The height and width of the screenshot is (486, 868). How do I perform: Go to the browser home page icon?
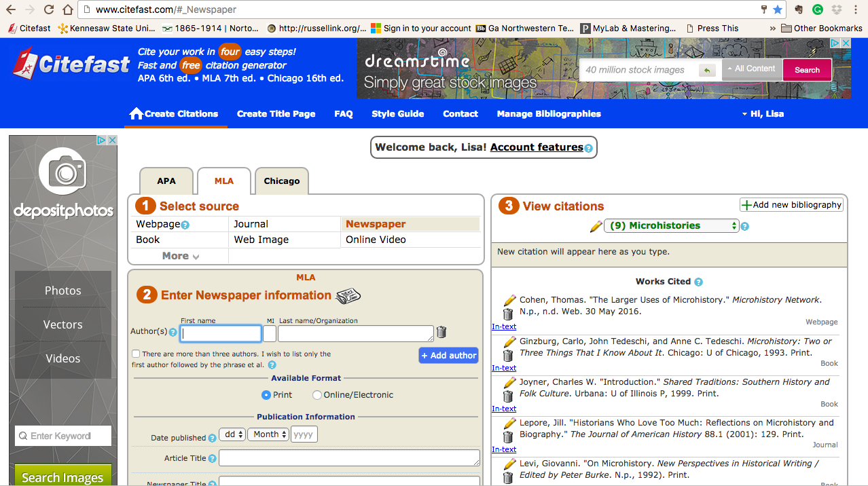click(x=67, y=10)
